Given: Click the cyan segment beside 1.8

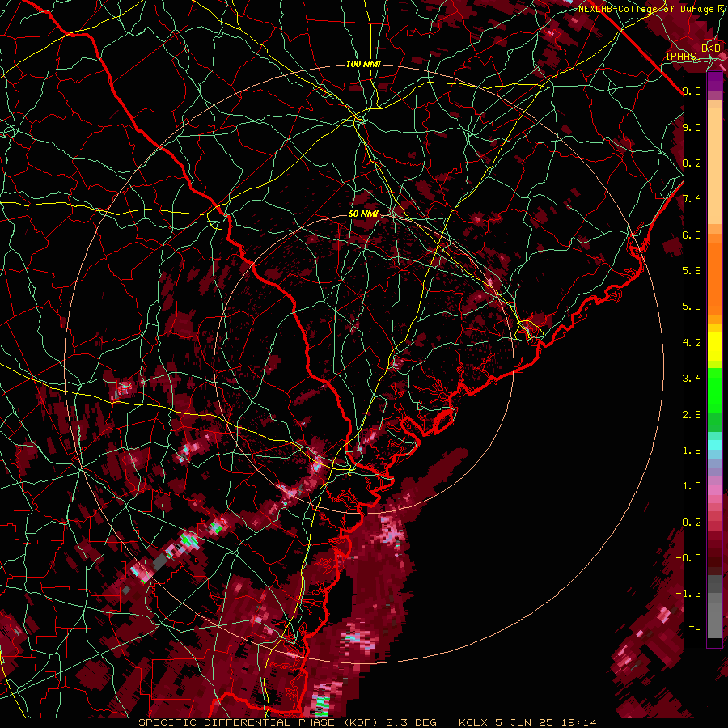Looking at the screenshot, I should 714,445.
